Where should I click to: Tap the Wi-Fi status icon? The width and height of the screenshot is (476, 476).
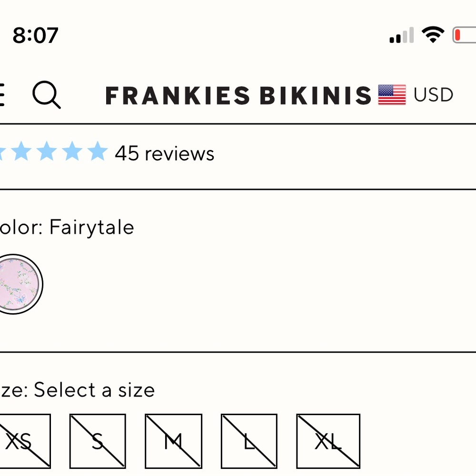(x=433, y=34)
